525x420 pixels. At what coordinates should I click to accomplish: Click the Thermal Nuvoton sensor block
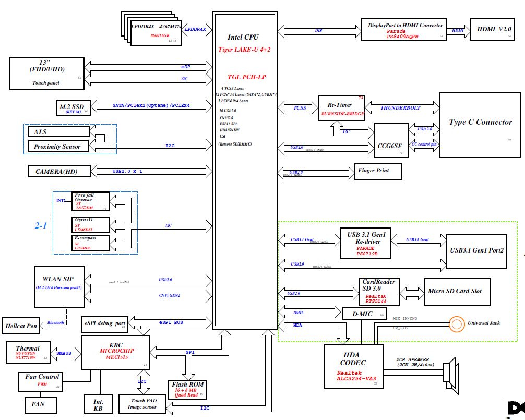(x=28, y=352)
